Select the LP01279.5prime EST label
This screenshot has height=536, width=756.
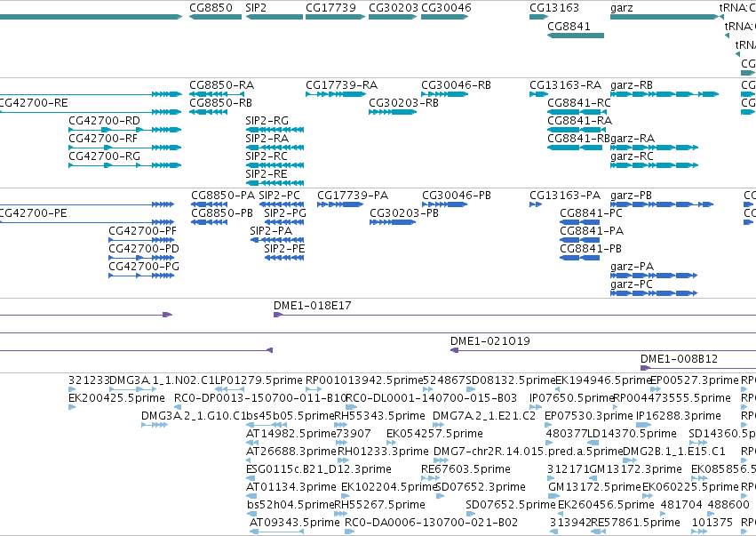259,380
